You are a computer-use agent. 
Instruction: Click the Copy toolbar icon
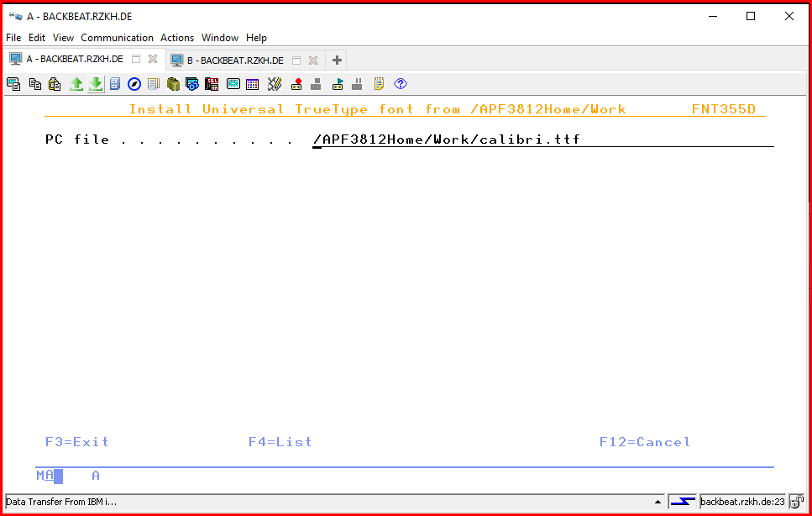click(35, 84)
